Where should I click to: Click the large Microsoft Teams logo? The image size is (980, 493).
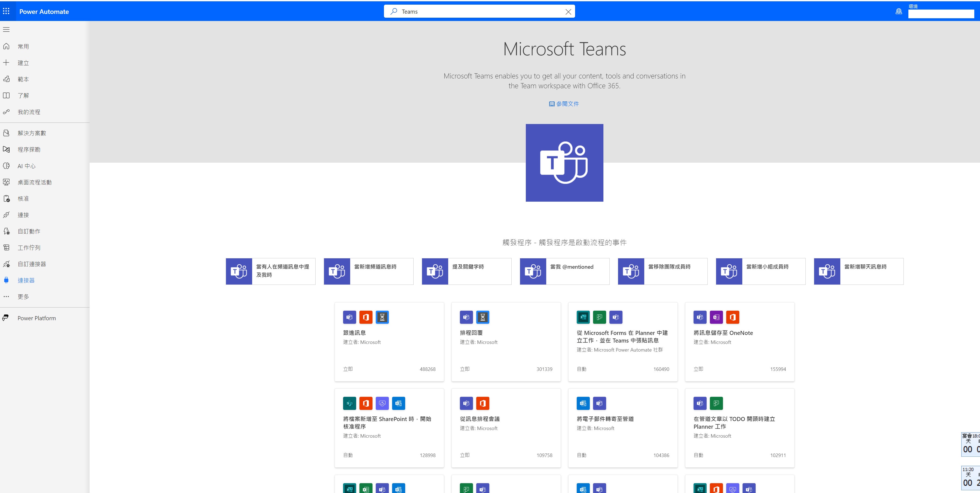(564, 162)
